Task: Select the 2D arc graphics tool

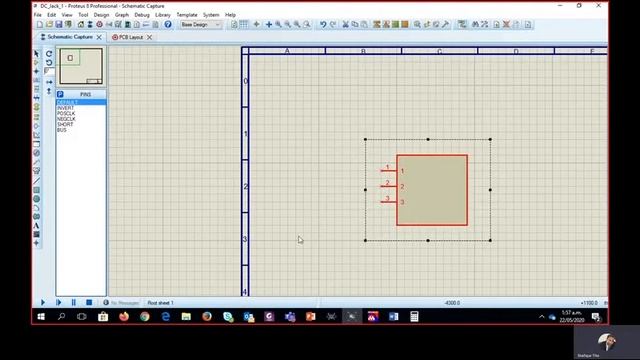Action: (x=36, y=208)
